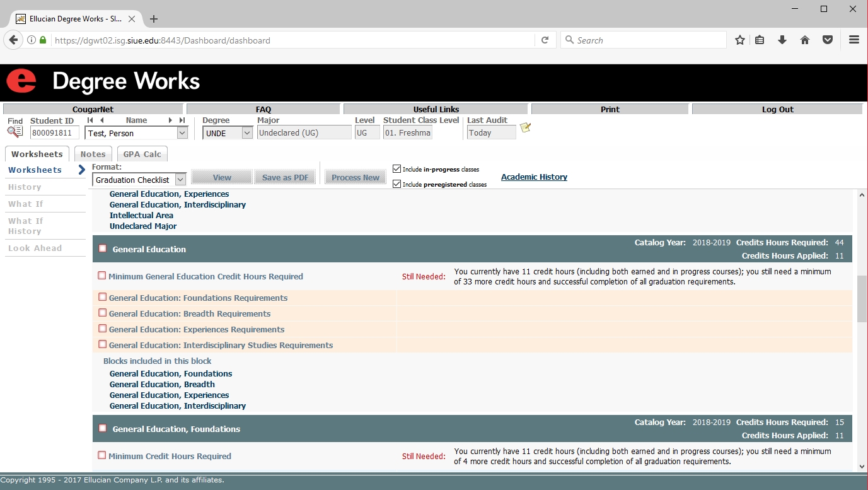Screen dimensions: 868x490
Task: Open the Degree dropdown showing UNDE
Action: [247, 133]
